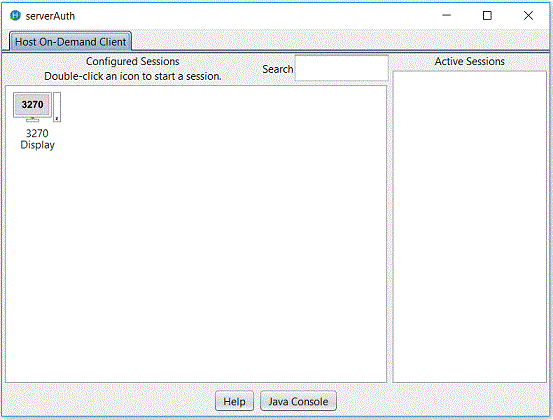Click the Search label next to field
Image resolution: width=553 pixels, height=420 pixels.
point(278,69)
